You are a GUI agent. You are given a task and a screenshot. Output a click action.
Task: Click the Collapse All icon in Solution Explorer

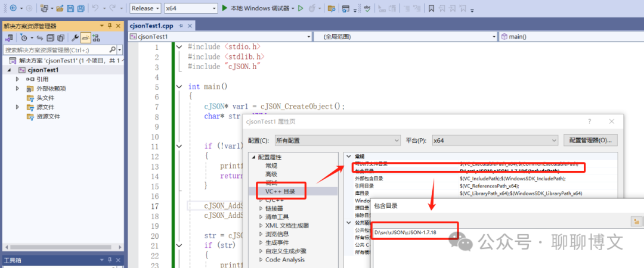point(50,38)
